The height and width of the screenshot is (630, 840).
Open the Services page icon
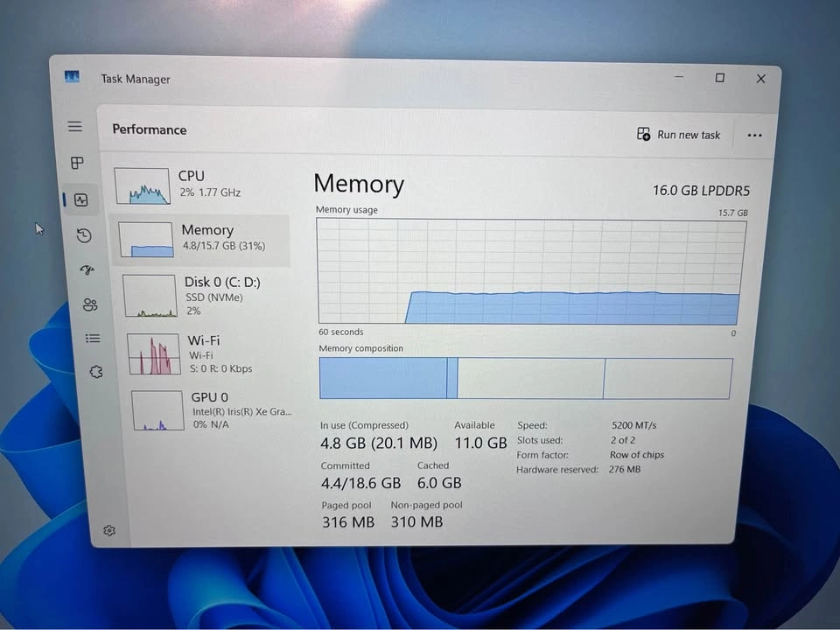click(x=96, y=372)
